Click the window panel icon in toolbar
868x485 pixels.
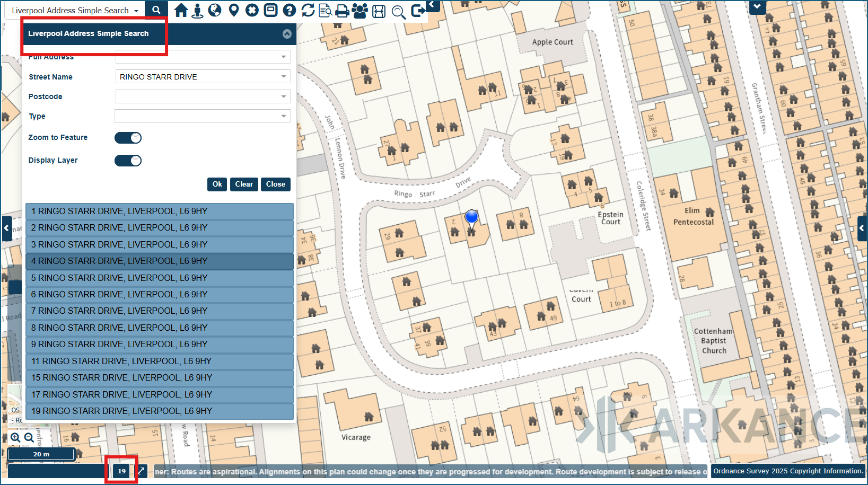(x=270, y=10)
